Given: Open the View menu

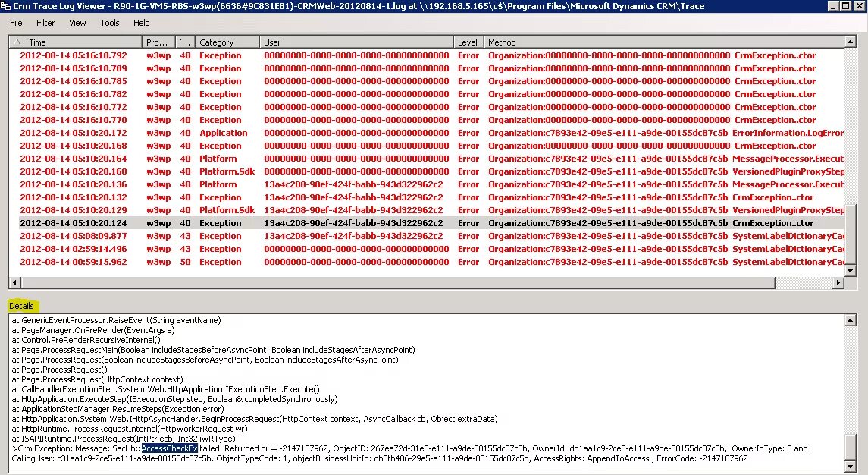Looking at the screenshot, I should pos(77,23).
